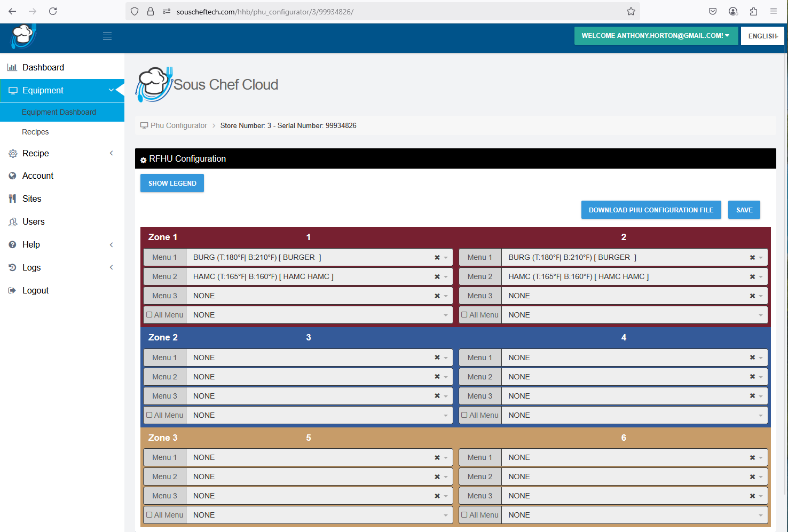Collapse the Equipment sidebar section
Screen dimensions: 788x532
click(62, 90)
